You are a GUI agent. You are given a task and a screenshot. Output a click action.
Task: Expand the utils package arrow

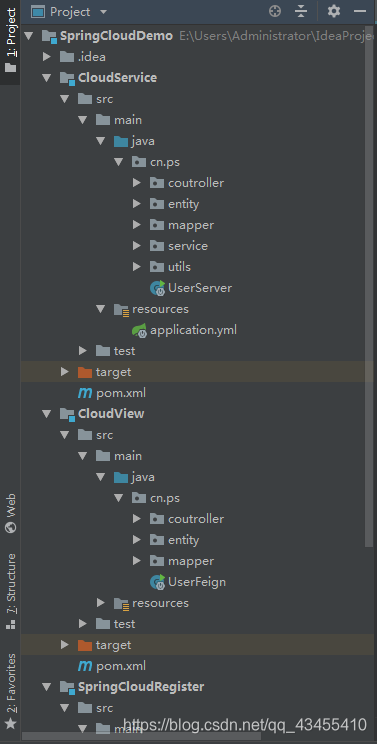click(x=137, y=267)
